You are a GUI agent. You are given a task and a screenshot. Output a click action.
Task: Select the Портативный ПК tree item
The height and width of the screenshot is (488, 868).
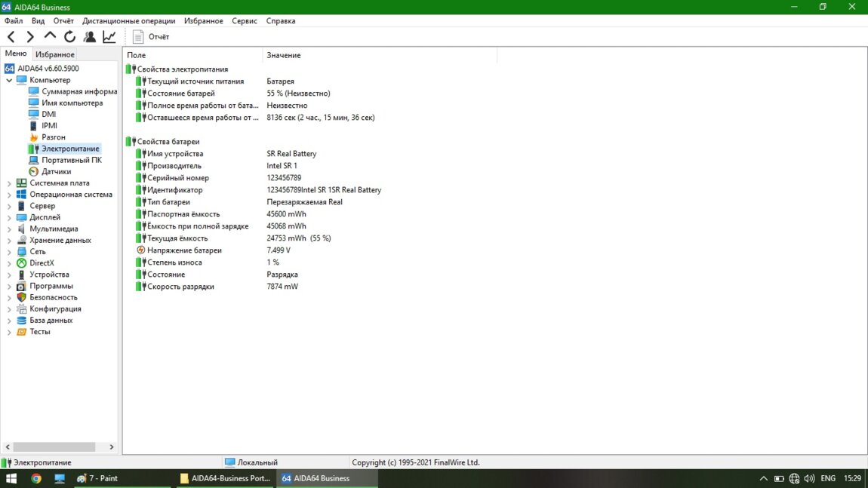[71, 160]
